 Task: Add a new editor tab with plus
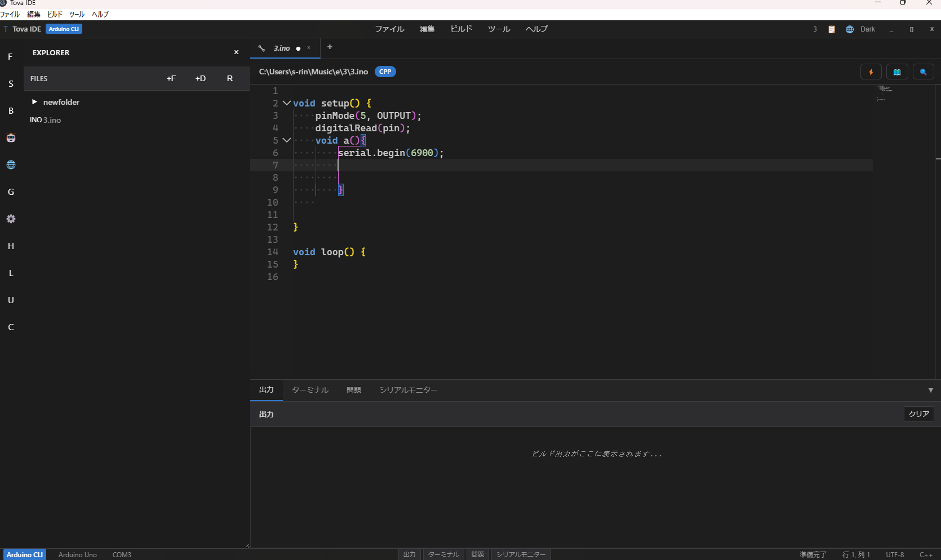coord(330,47)
